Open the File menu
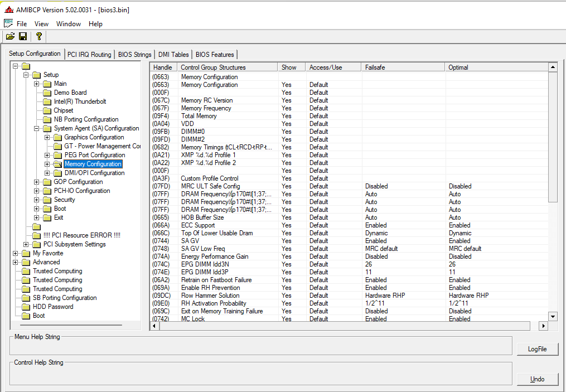Screen dimensions: 566x392 22,24
